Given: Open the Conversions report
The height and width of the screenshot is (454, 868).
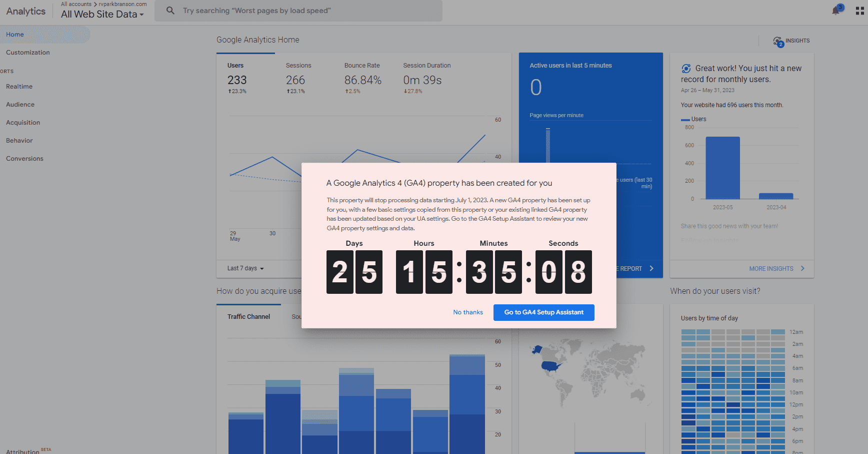Looking at the screenshot, I should pyautogui.click(x=24, y=158).
